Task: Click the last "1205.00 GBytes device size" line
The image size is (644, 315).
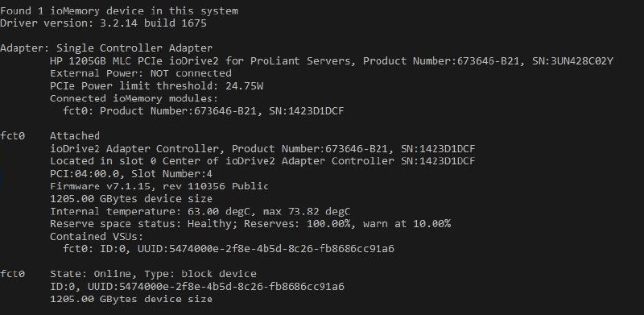Action: click(x=131, y=299)
